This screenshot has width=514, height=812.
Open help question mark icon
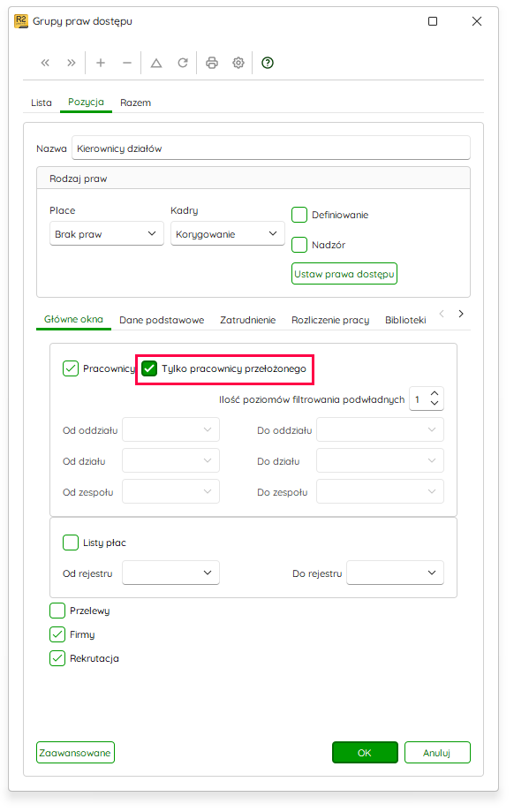(267, 63)
